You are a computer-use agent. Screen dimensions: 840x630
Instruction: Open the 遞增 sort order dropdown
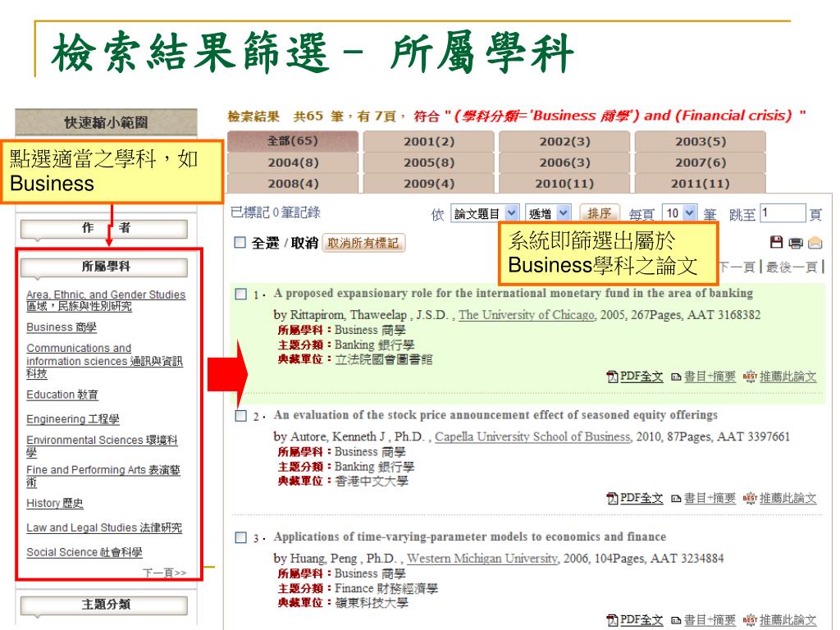547,213
